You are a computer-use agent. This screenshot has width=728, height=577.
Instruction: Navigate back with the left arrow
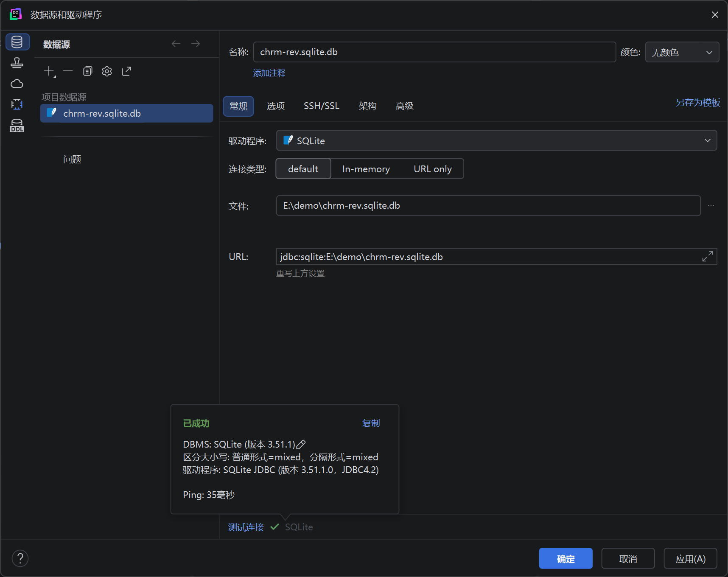point(176,44)
